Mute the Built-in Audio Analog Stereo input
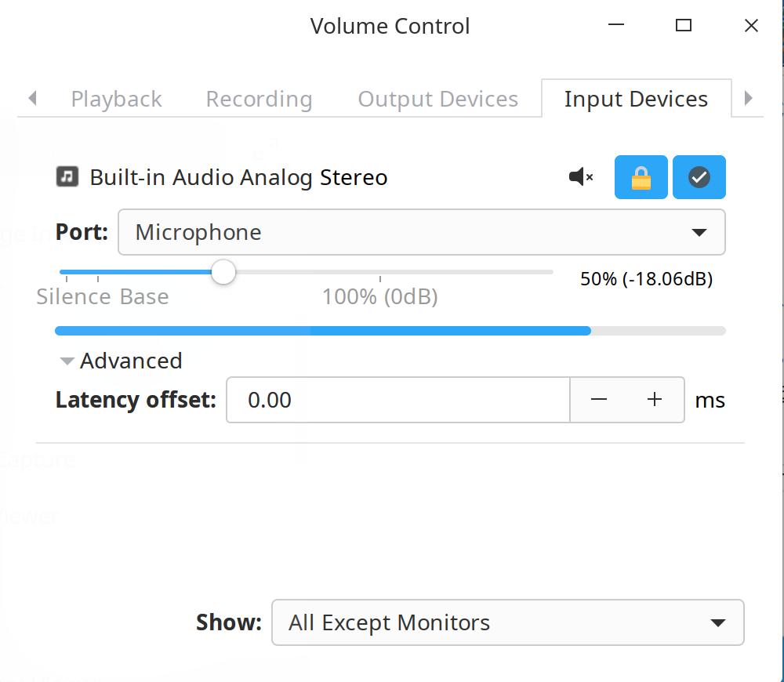The width and height of the screenshot is (784, 682). pos(581,177)
